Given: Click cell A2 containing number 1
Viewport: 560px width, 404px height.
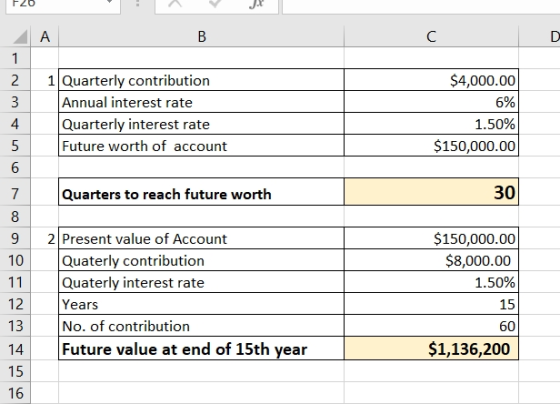Looking at the screenshot, I should [x=45, y=80].
